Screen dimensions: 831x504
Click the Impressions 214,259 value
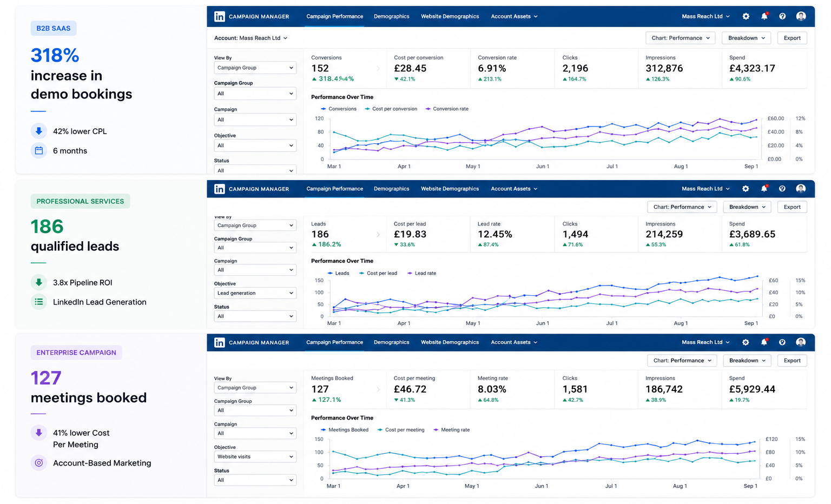coord(664,234)
